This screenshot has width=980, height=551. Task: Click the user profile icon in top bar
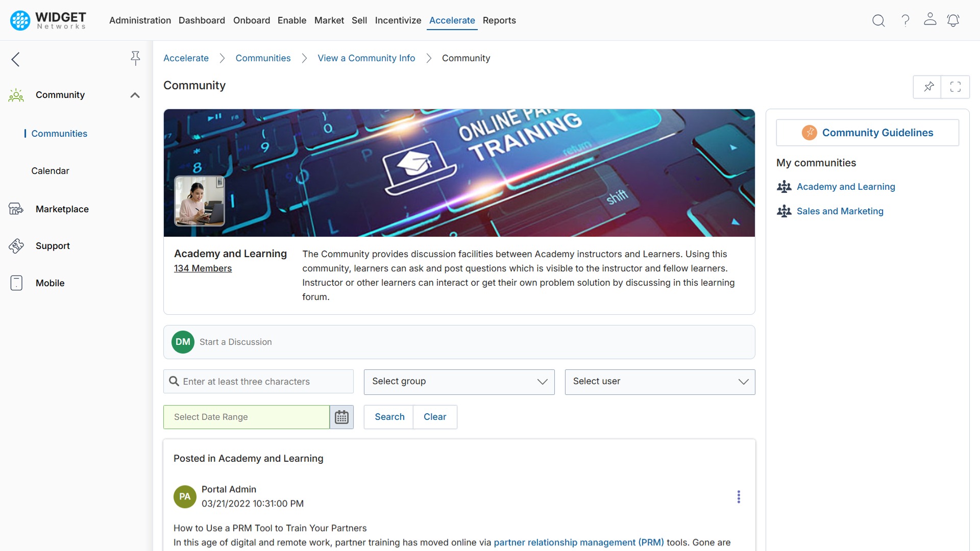929,20
